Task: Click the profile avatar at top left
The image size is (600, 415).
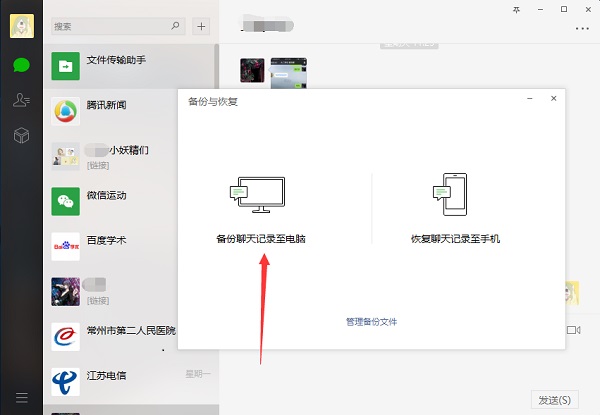Action: click(21, 25)
